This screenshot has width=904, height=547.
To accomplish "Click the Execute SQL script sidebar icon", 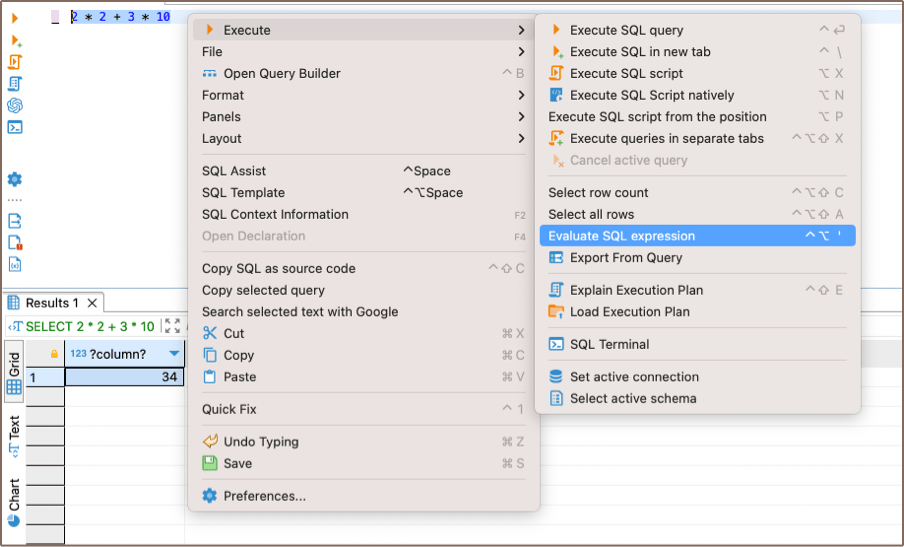I will point(15,62).
